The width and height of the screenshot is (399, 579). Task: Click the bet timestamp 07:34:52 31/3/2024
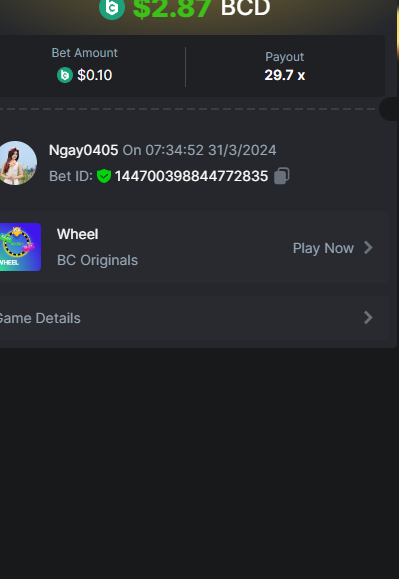[x=211, y=150]
